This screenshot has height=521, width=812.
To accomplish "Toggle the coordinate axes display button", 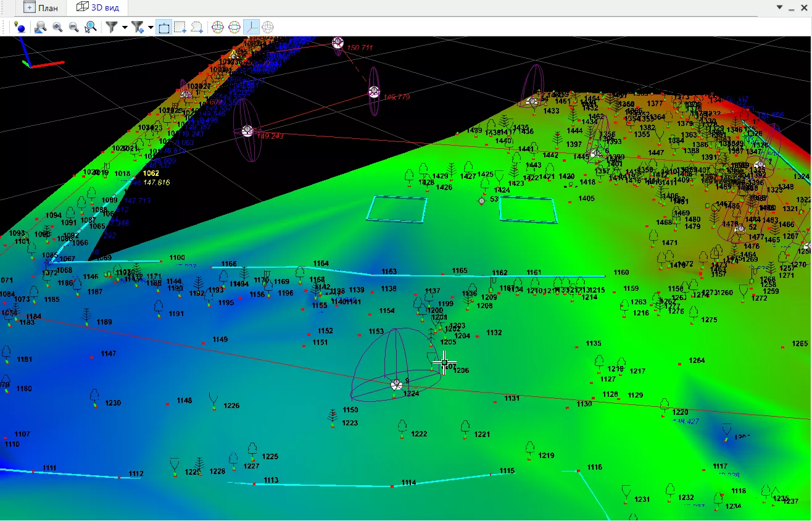I will coord(251,27).
